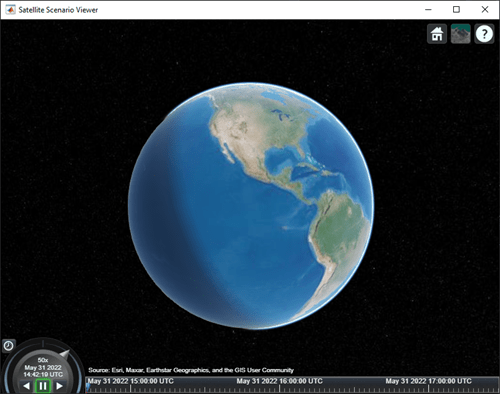Click the 14:42:19 UTC current time readout
500x394 pixels.
(x=43, y=375)
